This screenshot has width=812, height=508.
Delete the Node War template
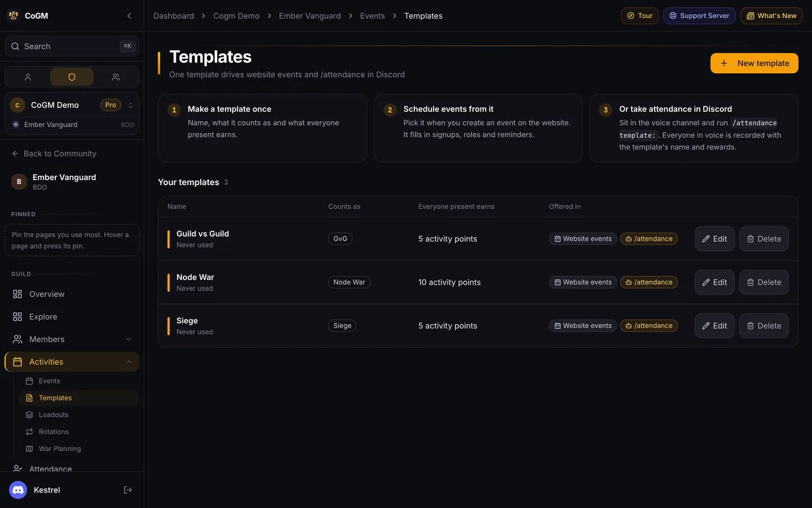[x=764, y=282]
